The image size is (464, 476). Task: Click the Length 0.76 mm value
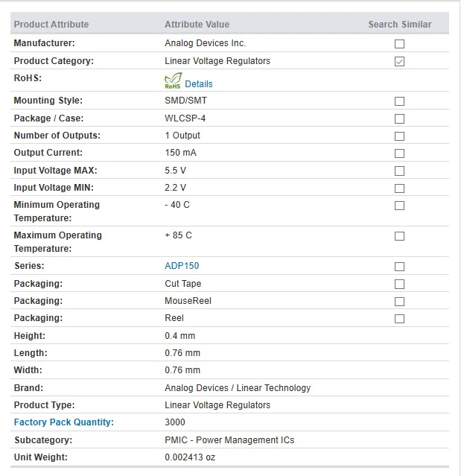(182, 353)
